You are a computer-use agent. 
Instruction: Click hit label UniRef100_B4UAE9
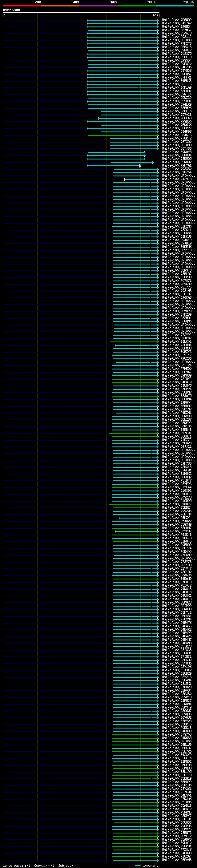click(x=177, y=382)
